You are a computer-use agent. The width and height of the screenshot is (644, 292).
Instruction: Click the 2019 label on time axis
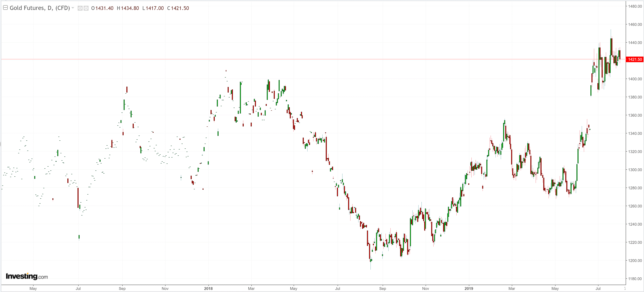click(x=469, y=289)
